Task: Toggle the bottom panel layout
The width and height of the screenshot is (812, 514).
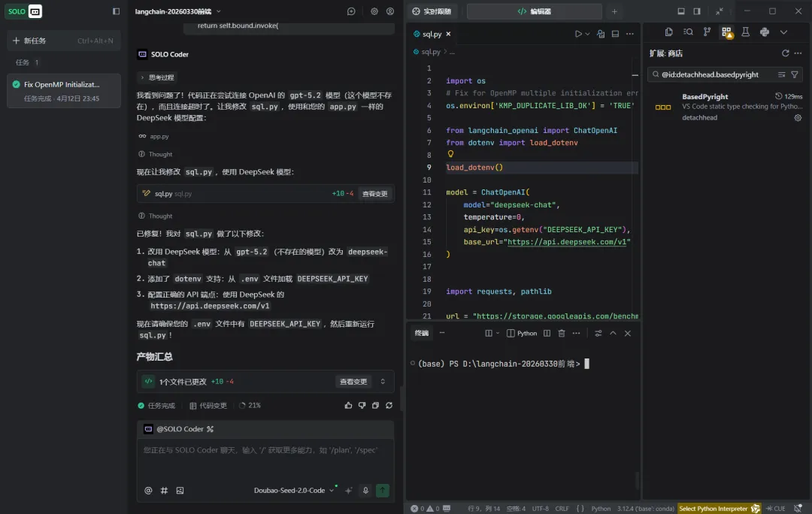Action: [681, 11]
